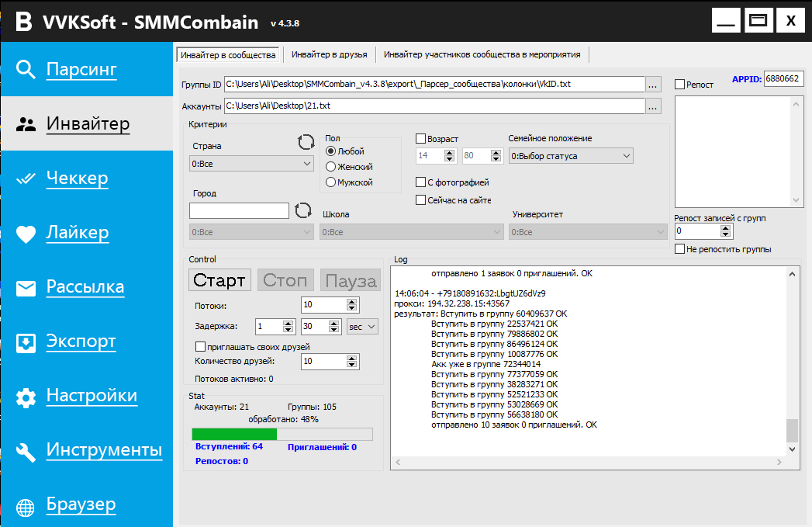Viewport: 812px width, 527px height.
Task: Check the С фотографией option
Action: 421,182
